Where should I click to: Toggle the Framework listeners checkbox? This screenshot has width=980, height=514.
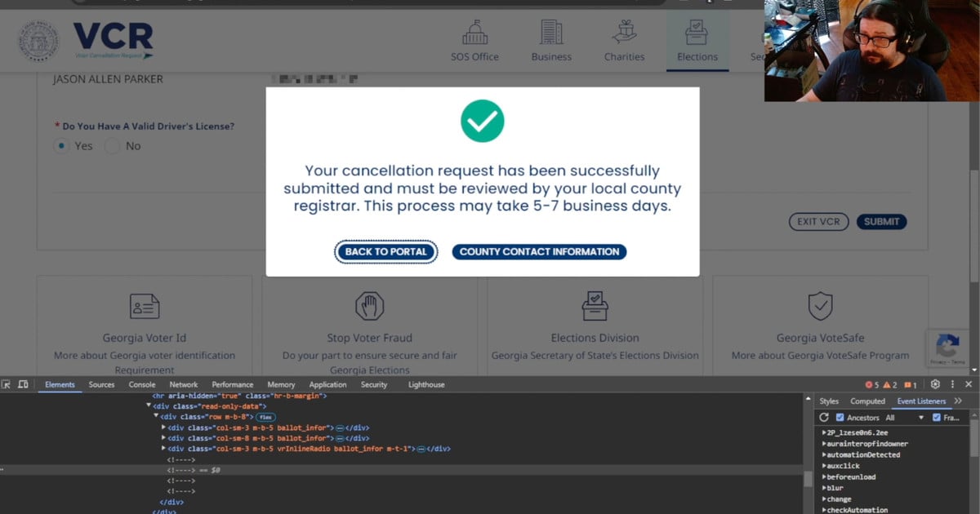coord(937,418)
